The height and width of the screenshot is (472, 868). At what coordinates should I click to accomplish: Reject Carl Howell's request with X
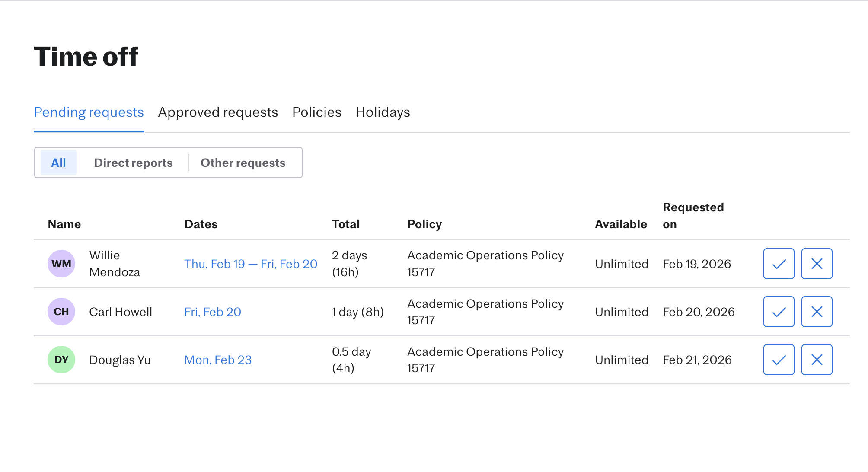[817, 312]
